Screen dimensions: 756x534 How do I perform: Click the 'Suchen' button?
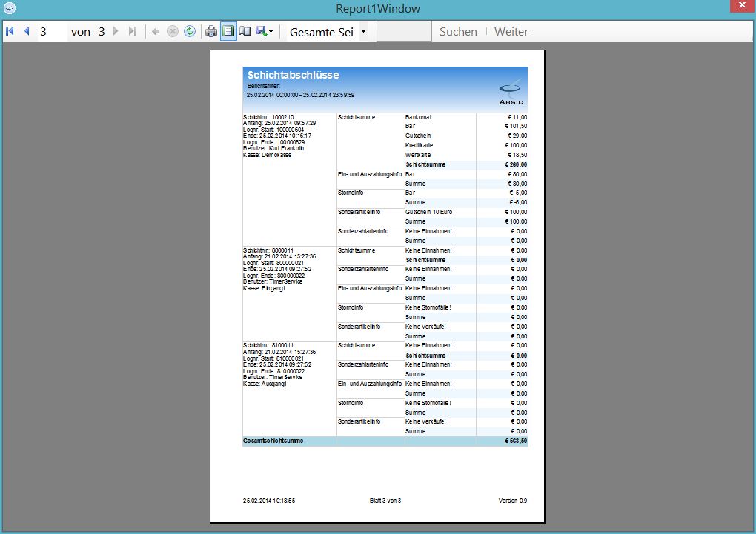tap(458, 32)
